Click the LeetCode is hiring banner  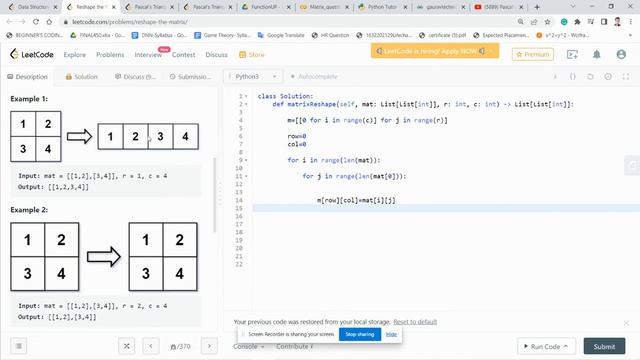(x=435, y=51)
